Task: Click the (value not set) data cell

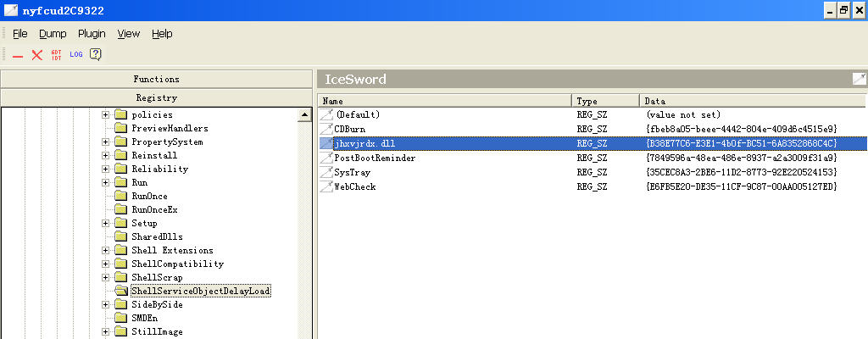Action: 683,114
